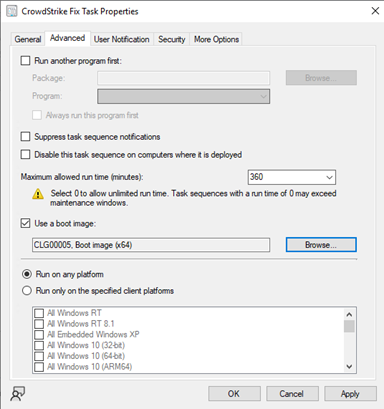Click the Cancel button

[x=292, y=394]
